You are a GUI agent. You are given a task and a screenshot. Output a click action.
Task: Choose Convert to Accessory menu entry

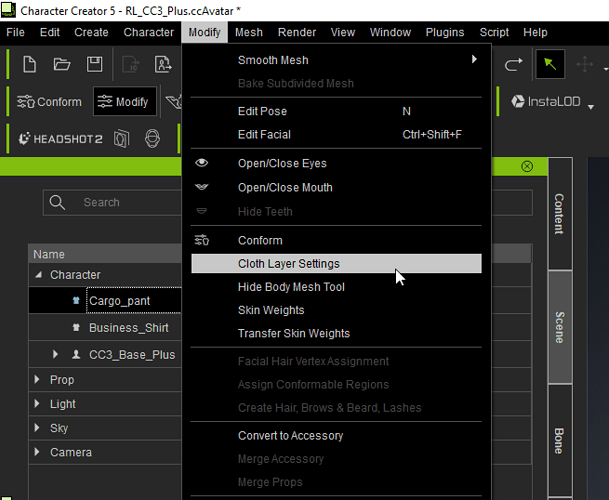(x=336, y=436)
